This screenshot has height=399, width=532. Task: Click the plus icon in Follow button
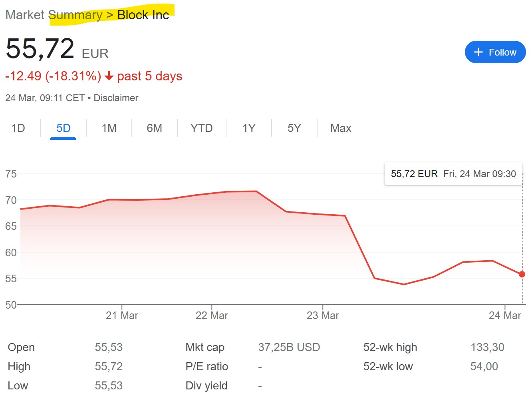pos(478,52)
